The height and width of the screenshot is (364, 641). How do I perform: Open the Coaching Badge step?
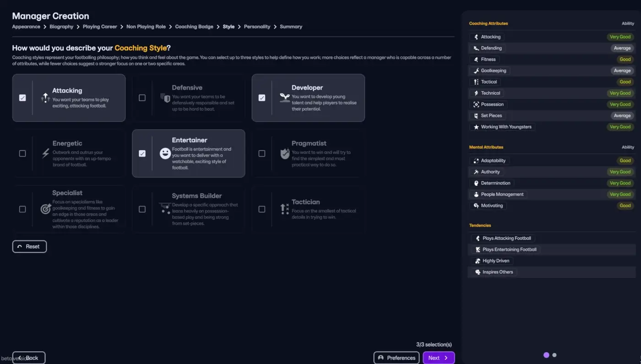pyautogui.click(x=194, y=27)
